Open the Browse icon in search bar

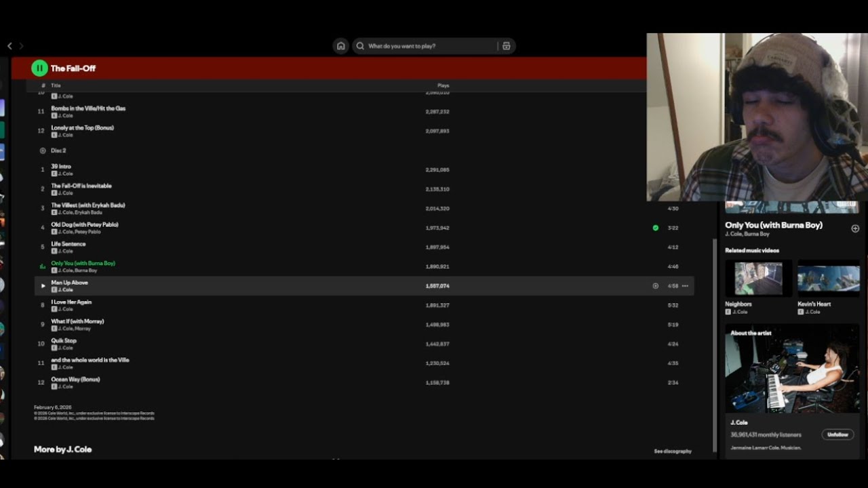click(x=506, y=46)
